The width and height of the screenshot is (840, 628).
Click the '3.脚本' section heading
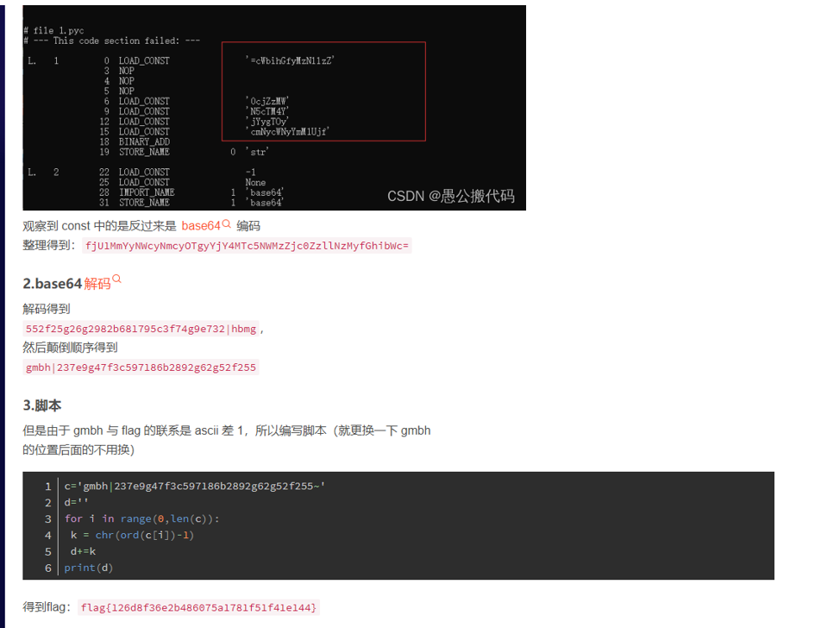41,405
